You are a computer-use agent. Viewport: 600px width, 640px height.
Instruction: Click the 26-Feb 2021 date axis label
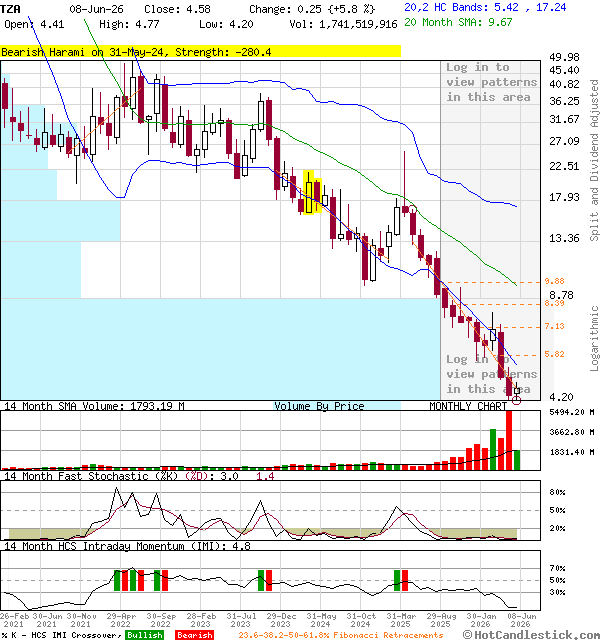[x=14, y=620]
